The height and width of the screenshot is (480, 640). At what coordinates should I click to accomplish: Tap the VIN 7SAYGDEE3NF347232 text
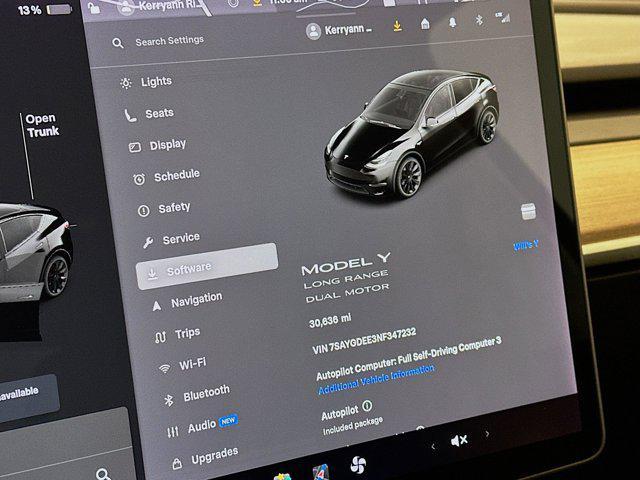coord(364,341)
